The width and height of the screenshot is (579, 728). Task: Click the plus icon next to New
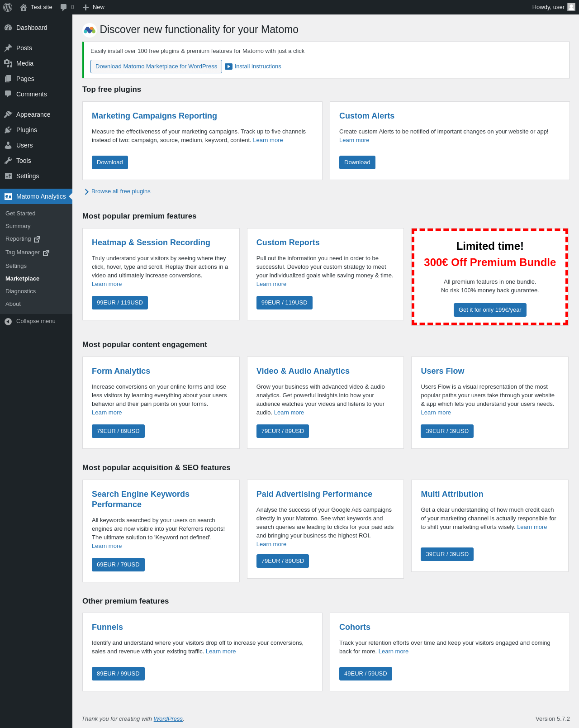point(85,7)
